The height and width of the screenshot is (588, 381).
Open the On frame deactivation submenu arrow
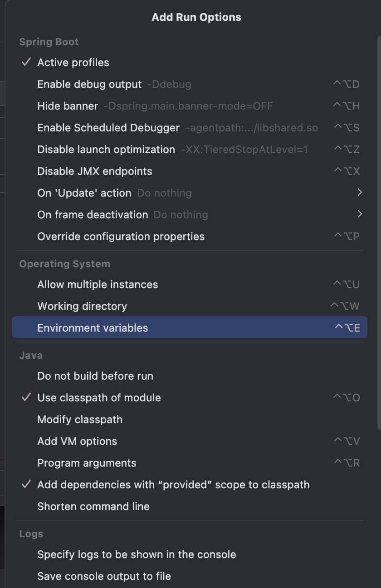[360, 214]
